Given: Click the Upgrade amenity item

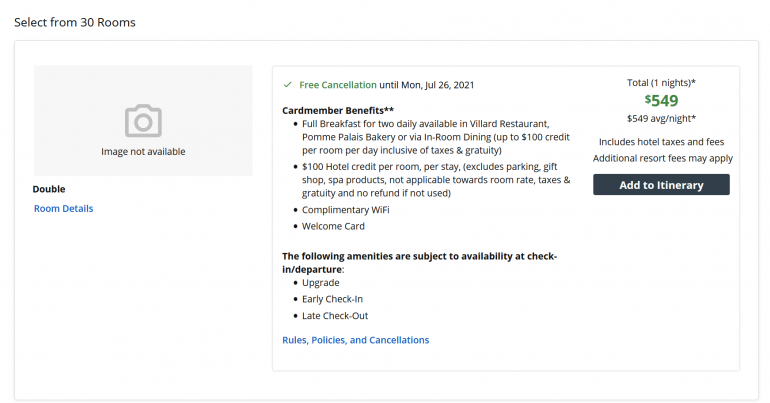Looking at the screenshot, I should click(x=321, y=283).
